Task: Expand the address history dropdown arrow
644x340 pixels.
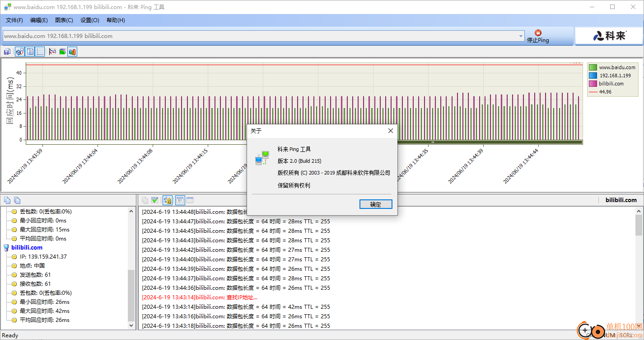Action: tap(521, 36)
